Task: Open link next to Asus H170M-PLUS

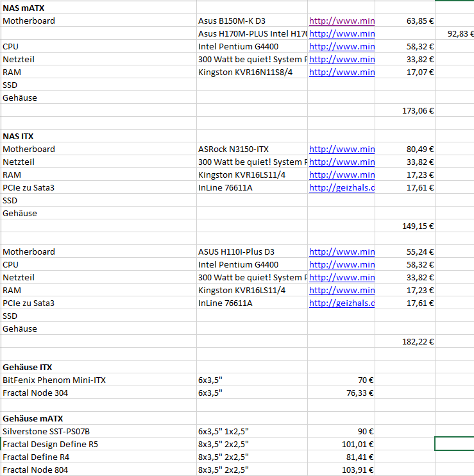Action: pos(342,33)
